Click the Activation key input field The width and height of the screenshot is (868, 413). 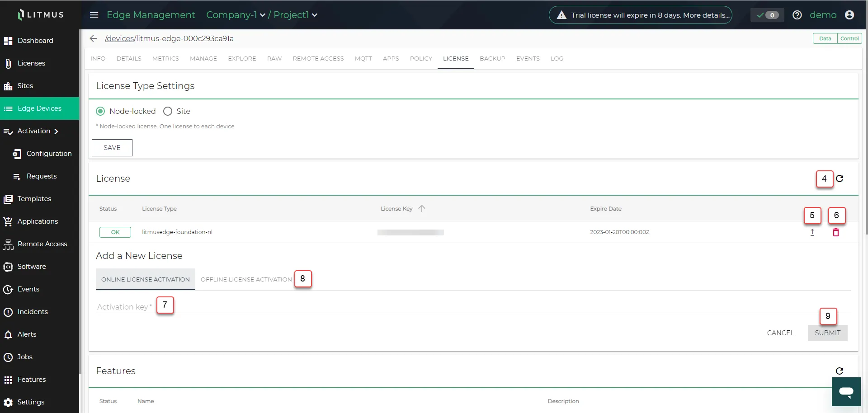pyautogui.click(x=473, y=307)
